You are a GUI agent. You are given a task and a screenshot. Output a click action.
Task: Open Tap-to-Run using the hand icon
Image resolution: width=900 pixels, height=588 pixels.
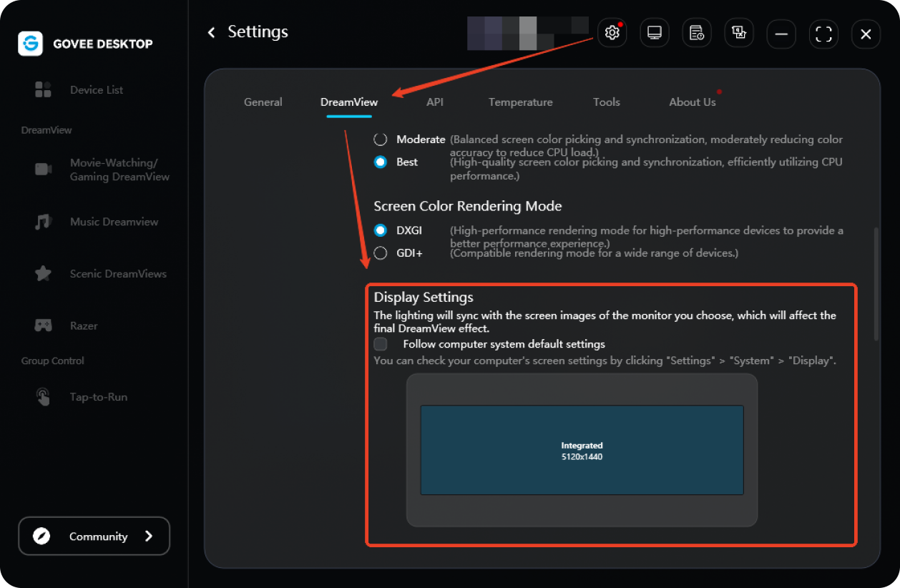pyautogui.click(x=43, y=397)
